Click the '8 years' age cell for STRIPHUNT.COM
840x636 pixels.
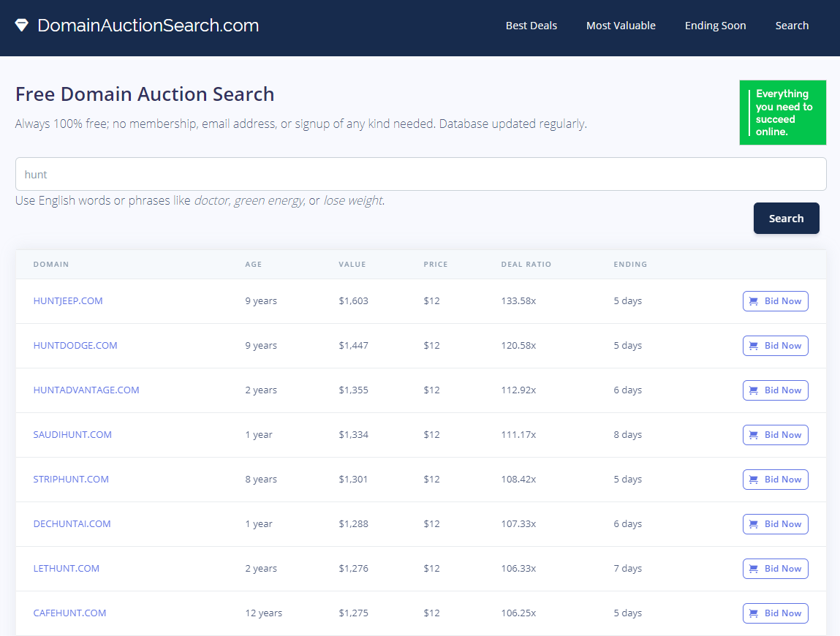coord(261,479)
